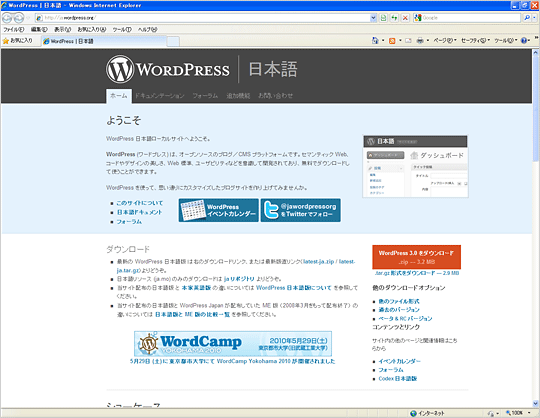Viewport: 540px width, 418px height.
Task: Open the ベータ & RC バージョン link
Action: (405, 318)
